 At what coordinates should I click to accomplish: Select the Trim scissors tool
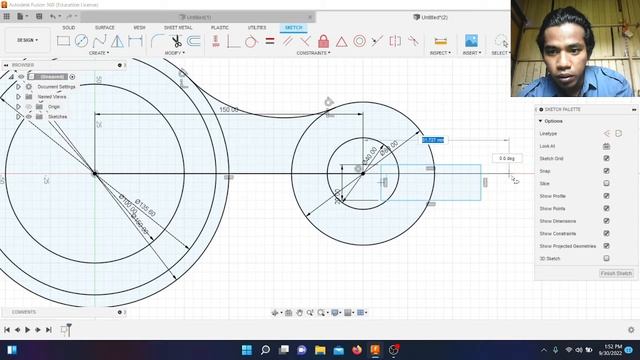(176, 41)
